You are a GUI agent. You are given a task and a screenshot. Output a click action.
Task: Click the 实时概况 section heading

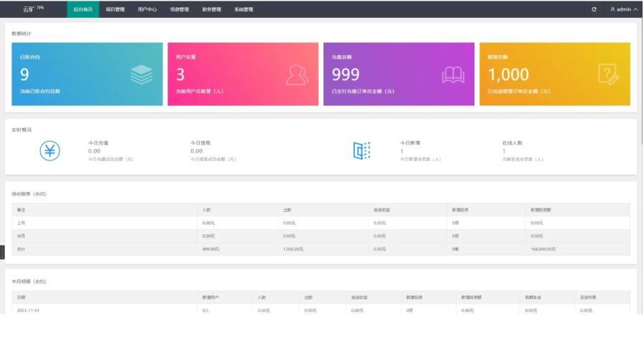[x=21, y=130]
